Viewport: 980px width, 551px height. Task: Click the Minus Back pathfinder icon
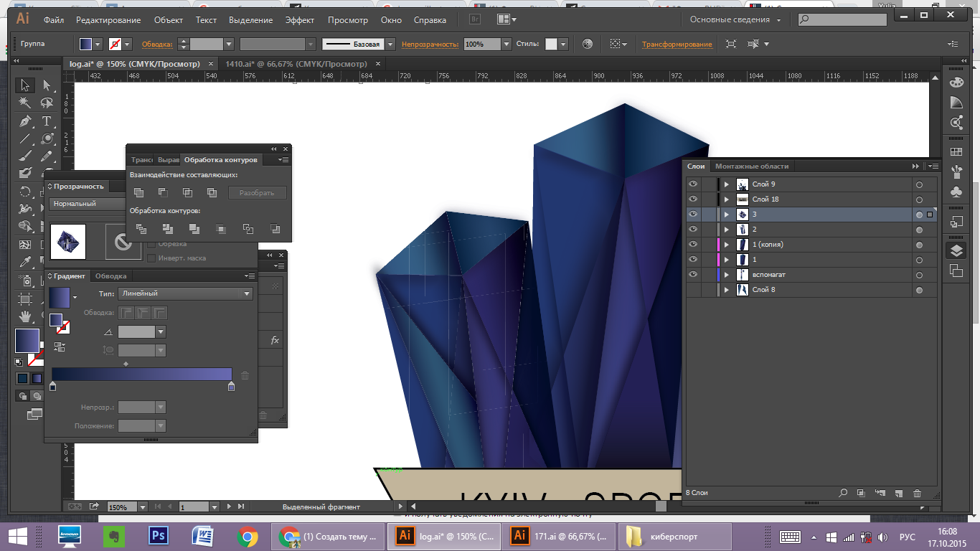click(275, 229)
